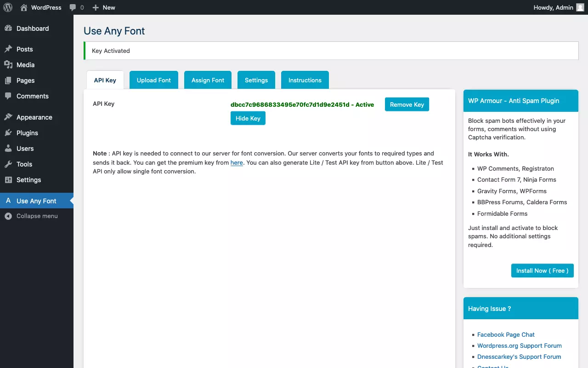588x368 pixels.
Task: Open the site home icon
Action: [24, 7]
